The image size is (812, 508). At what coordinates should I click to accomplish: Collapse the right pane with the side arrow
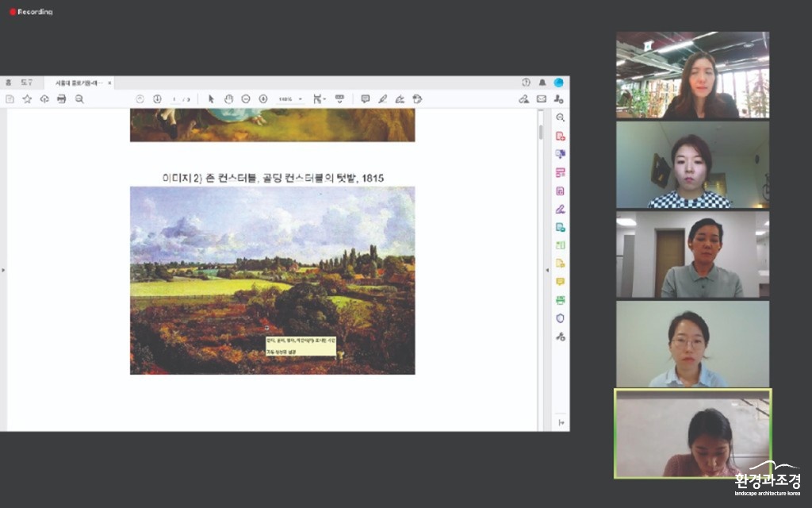coord(547,270)
